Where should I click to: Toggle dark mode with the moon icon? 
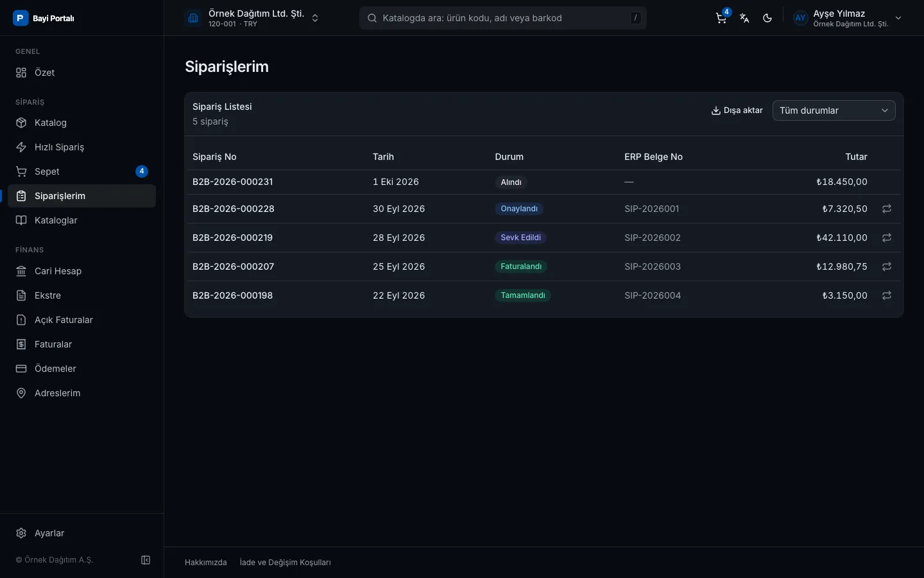click(767, 18)
